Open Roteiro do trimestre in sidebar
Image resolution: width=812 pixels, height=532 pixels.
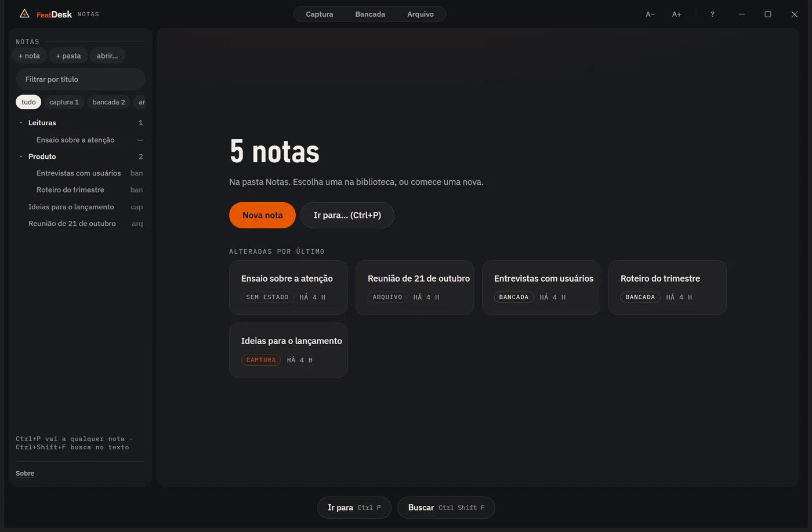pos(80,190)
